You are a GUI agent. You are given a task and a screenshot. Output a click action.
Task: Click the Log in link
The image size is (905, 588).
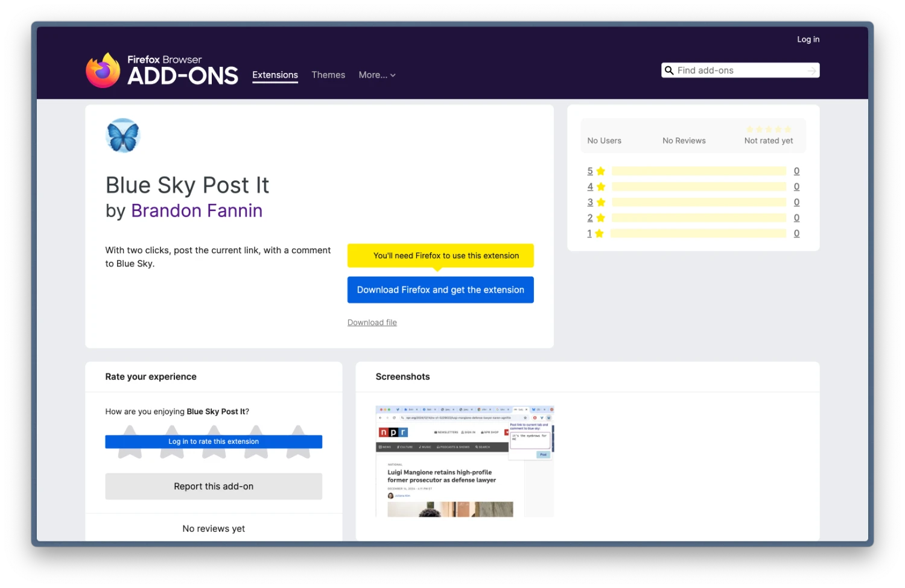tap(808, 39)
